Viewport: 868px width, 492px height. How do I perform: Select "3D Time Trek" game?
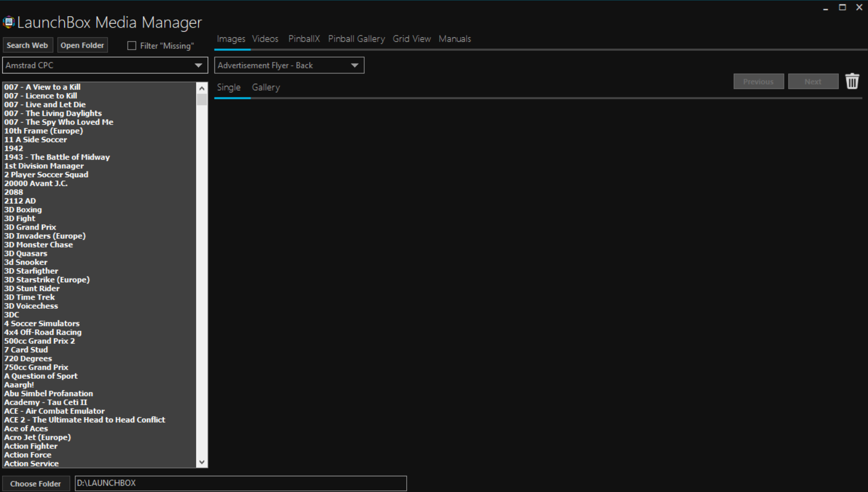coord(30,297)
